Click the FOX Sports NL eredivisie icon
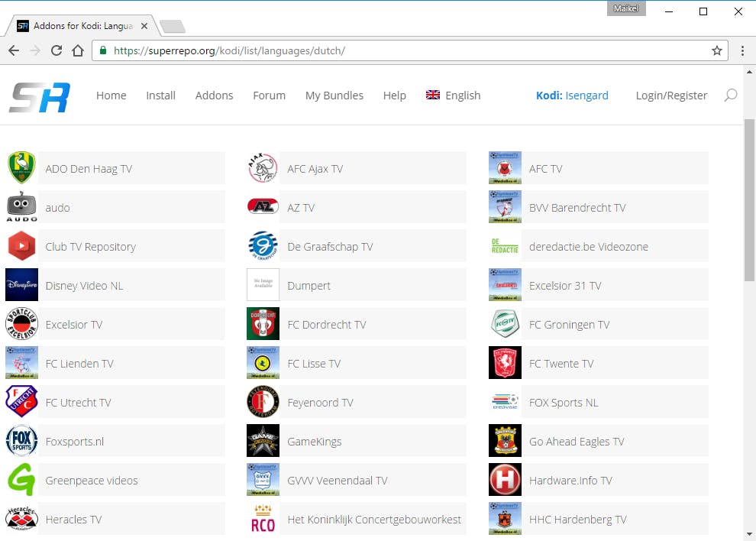This screenshot has height=541, width=756. (505, 401)
